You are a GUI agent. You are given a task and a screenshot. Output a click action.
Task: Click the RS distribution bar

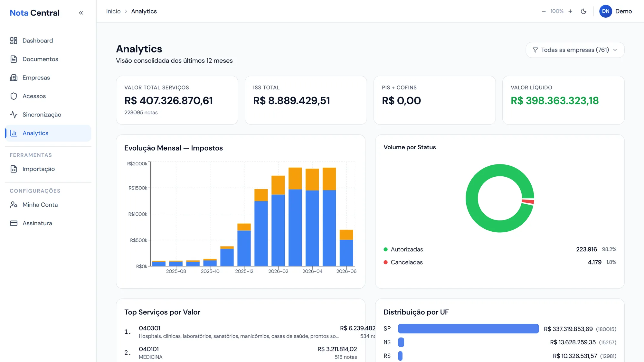[x=400, y=356]
